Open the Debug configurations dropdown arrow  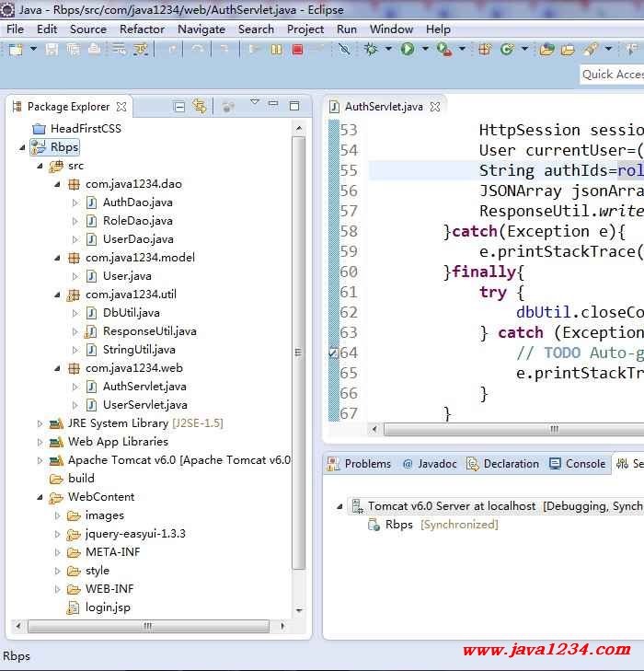(388, 49)
